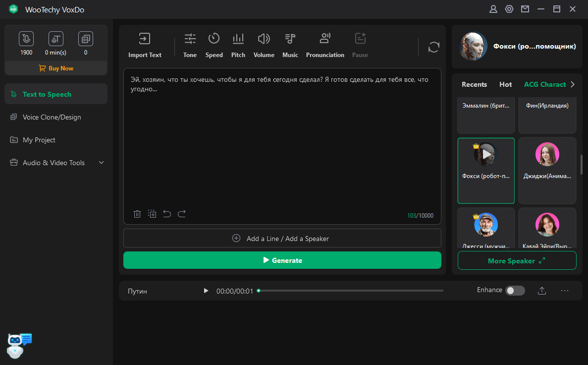Play the Путин audio track
Image resolution: width=588 pixels, height=365 pixels.
point(206,291)
